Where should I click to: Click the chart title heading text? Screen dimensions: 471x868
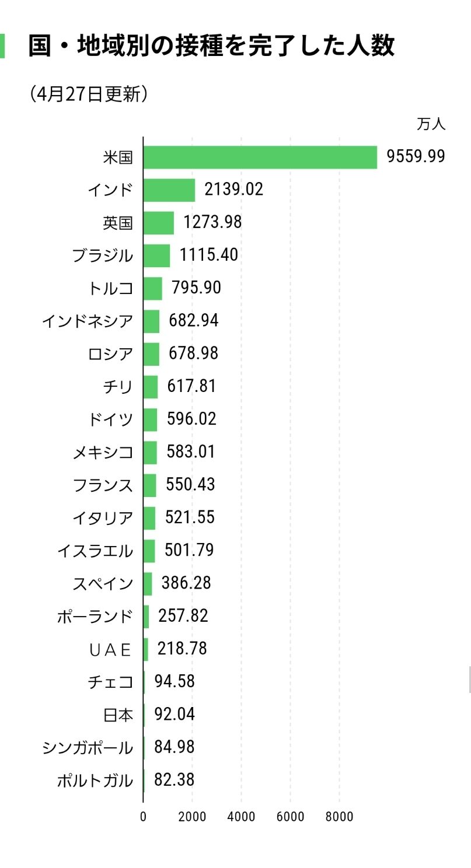(x=211, y=45)
